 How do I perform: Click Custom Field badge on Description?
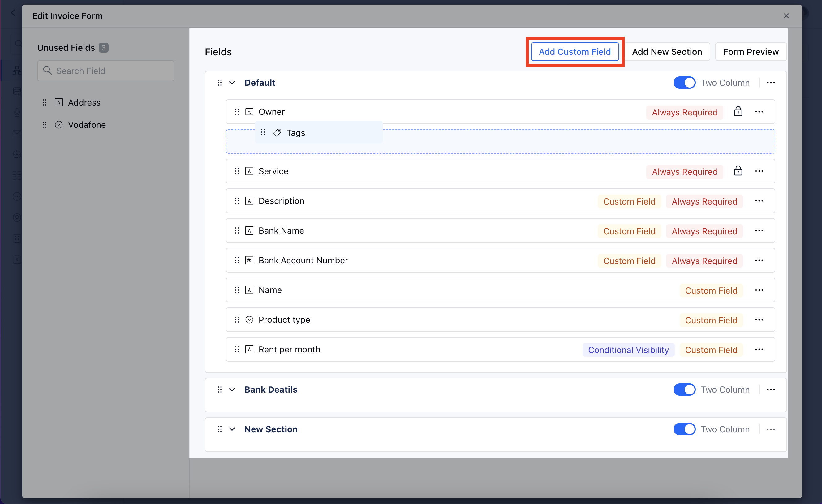tap(629, 201)
